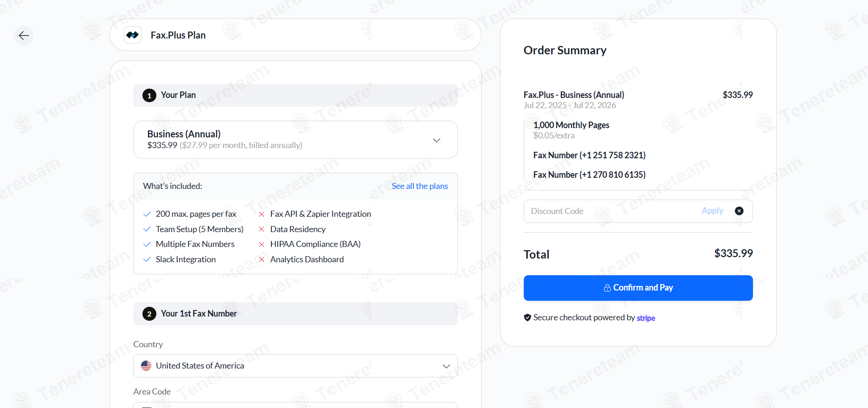Open the Your Plan section header
Screen dimensions: 868x408
(295, 95)
